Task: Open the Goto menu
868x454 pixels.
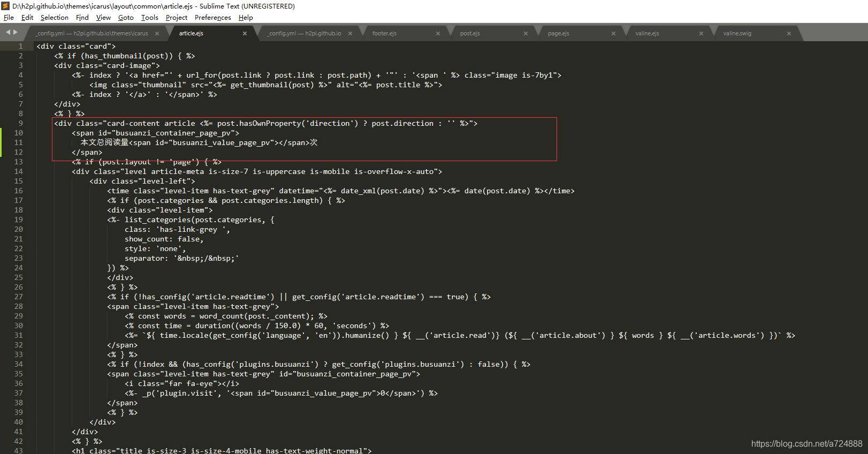Action: [x=126, y=18]
